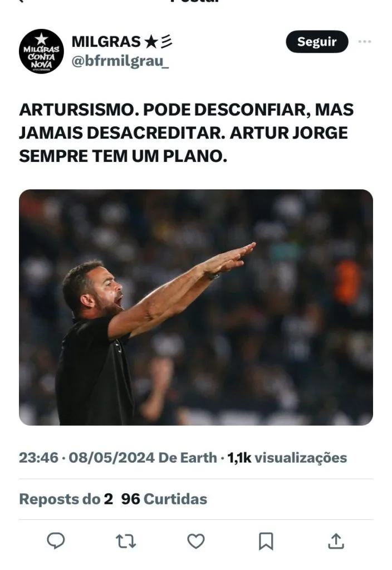Open the share upload icon
392x570 pixels.
(336, 541)
